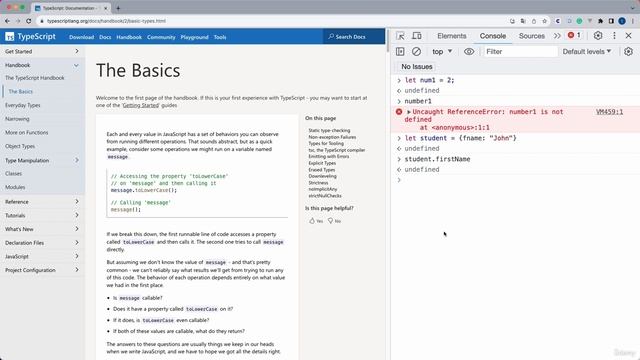This screenshot has height=360, width=640.
Task: Open the Tools nav link
Action: tap(220, 37)
